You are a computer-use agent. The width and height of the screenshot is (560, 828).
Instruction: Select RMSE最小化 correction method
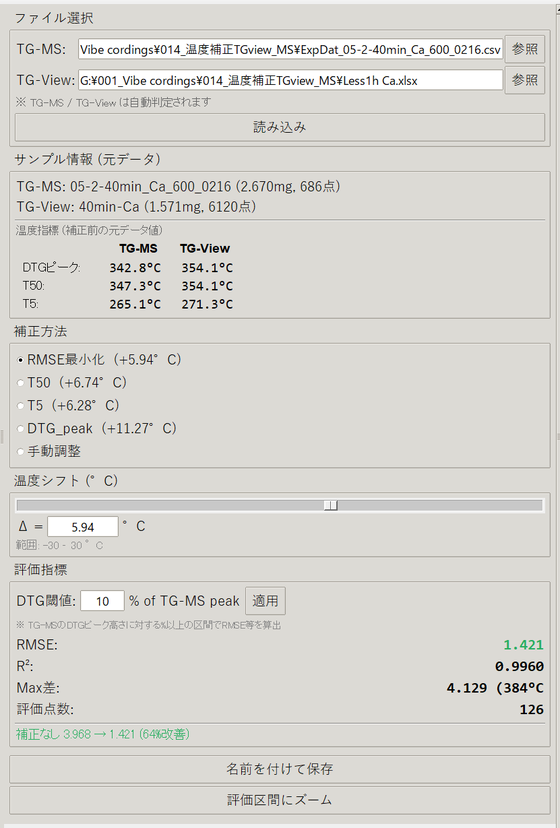tap(99, 360)
